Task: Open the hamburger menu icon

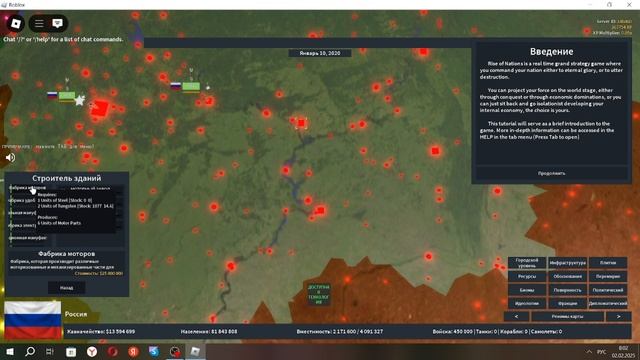Action: pos(39,24)
